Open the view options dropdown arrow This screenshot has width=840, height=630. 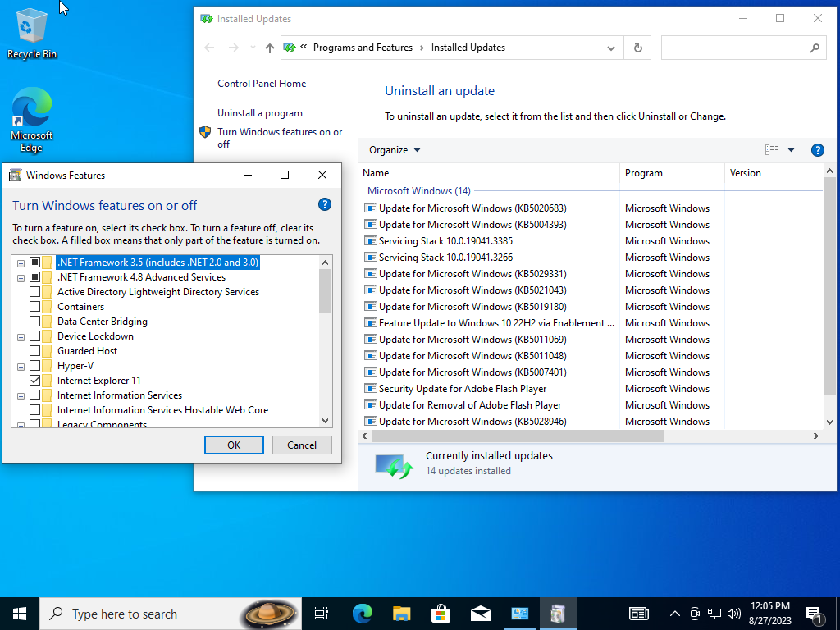pyautogui.click(x=791, y=150)
